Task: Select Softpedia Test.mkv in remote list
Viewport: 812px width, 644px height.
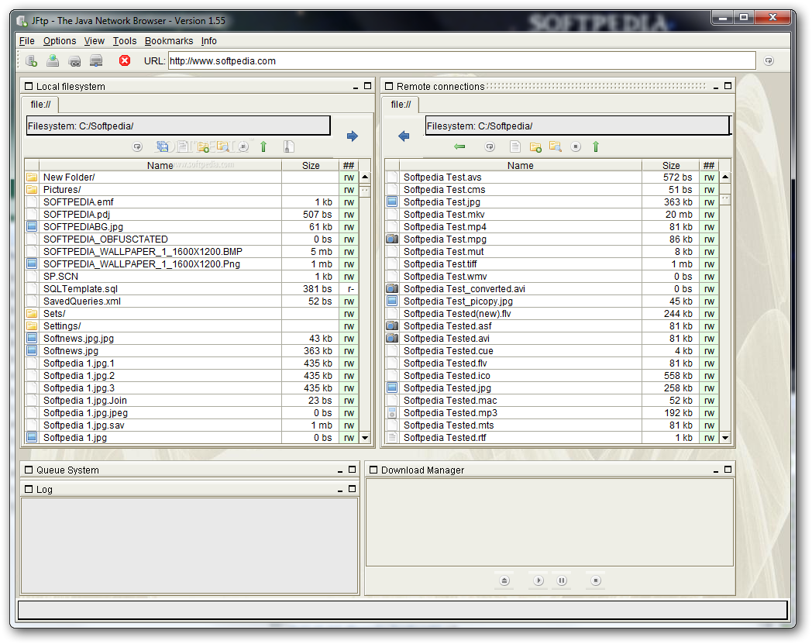Action: 552,215
